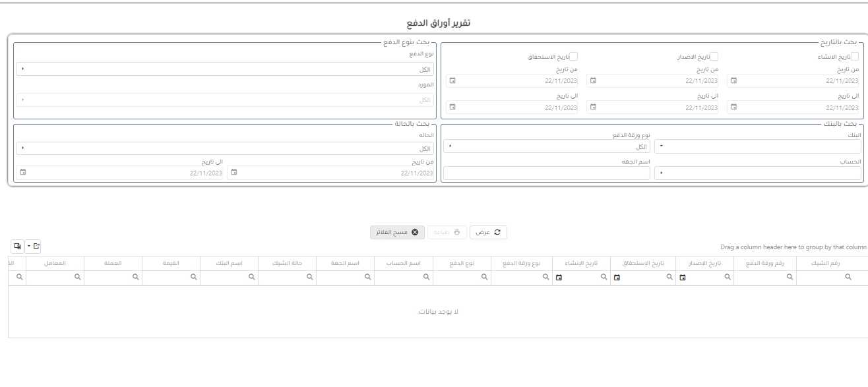Viewport: 868px width, 387px height.
Task: Open calendar for creation date 'من تاريخ' field
Action: (733, 81)
